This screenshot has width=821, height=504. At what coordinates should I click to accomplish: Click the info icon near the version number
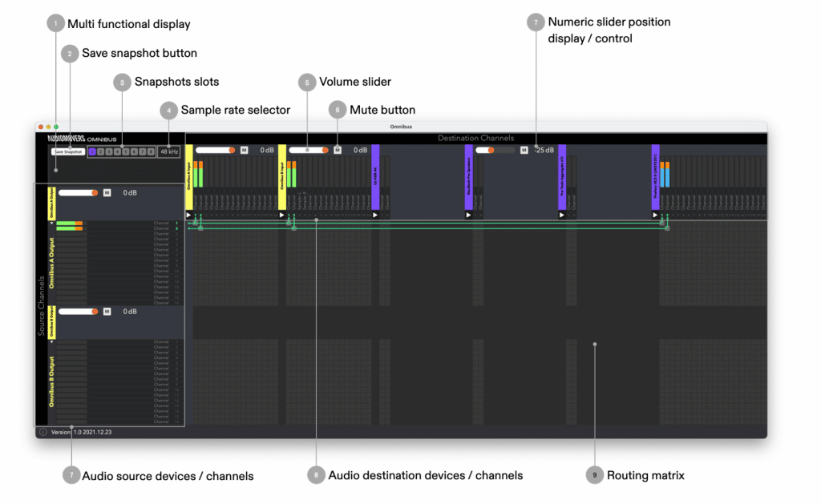[42, 430]
